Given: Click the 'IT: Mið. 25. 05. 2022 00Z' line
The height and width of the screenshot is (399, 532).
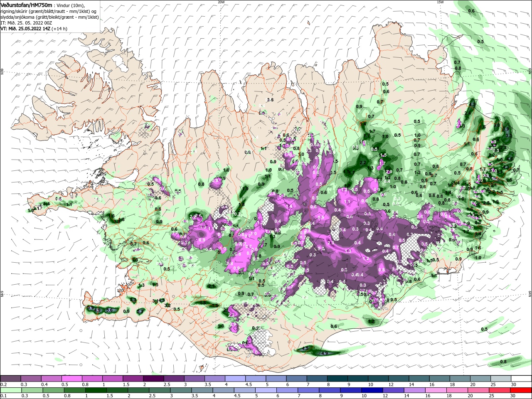Looking at the screenshot, I should click(x=26, y=23).
